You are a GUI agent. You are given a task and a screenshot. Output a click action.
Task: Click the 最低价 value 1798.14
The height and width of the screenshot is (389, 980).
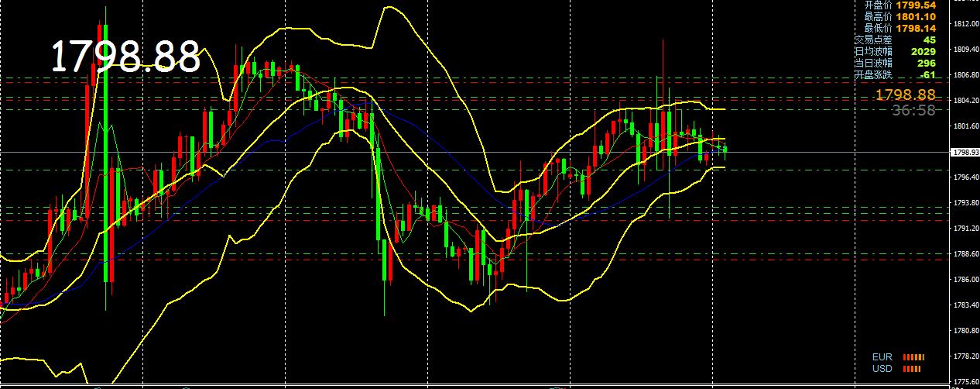[917, 28]
